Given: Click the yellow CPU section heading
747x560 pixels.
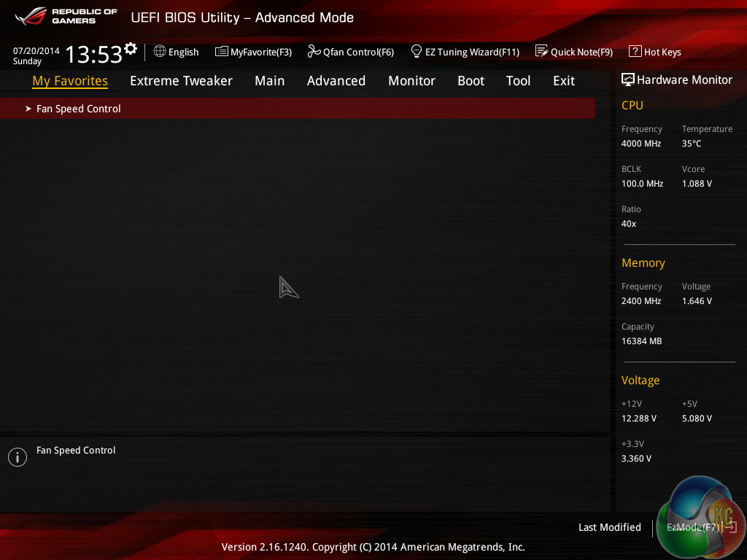Looking at the screenshot, I should (x=632, y=105).
